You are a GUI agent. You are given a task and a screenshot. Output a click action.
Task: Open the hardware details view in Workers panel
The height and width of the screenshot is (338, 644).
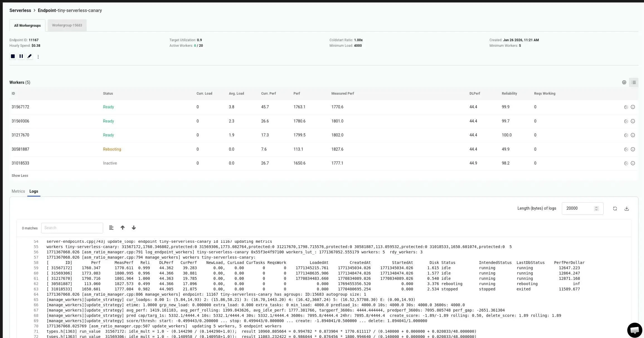[x=624, y=82]
